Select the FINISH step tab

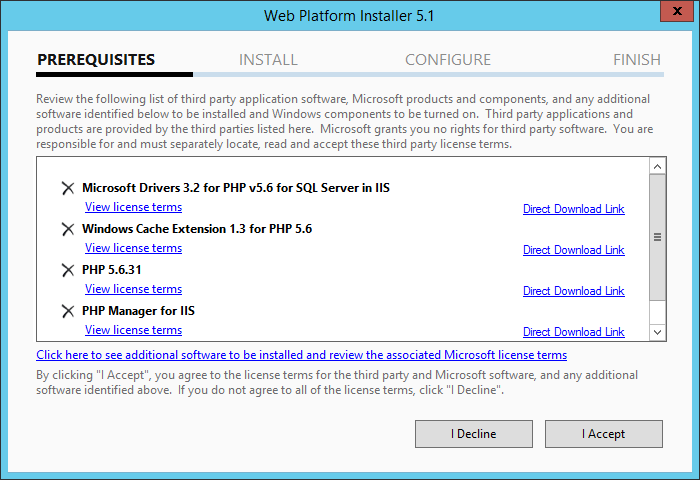[637, 60]
